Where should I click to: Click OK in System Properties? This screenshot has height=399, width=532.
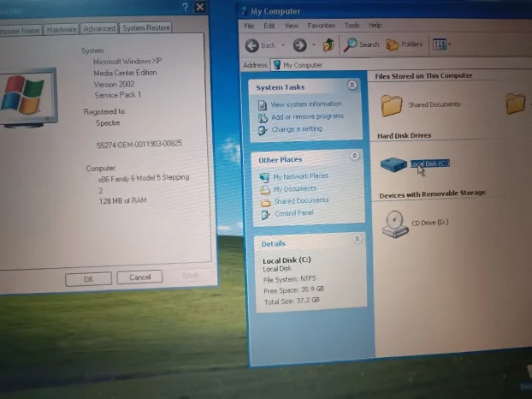89,279
